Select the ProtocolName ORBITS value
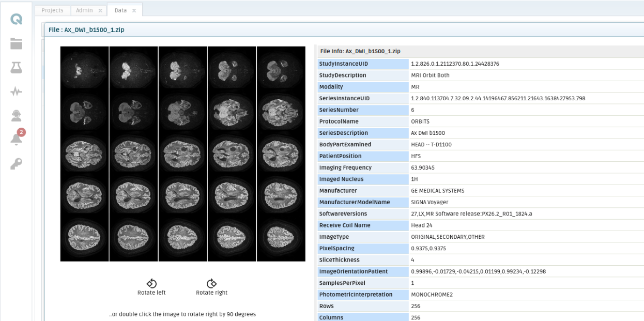The height and width of the screenshot is (321, 644). click(420, 121)
